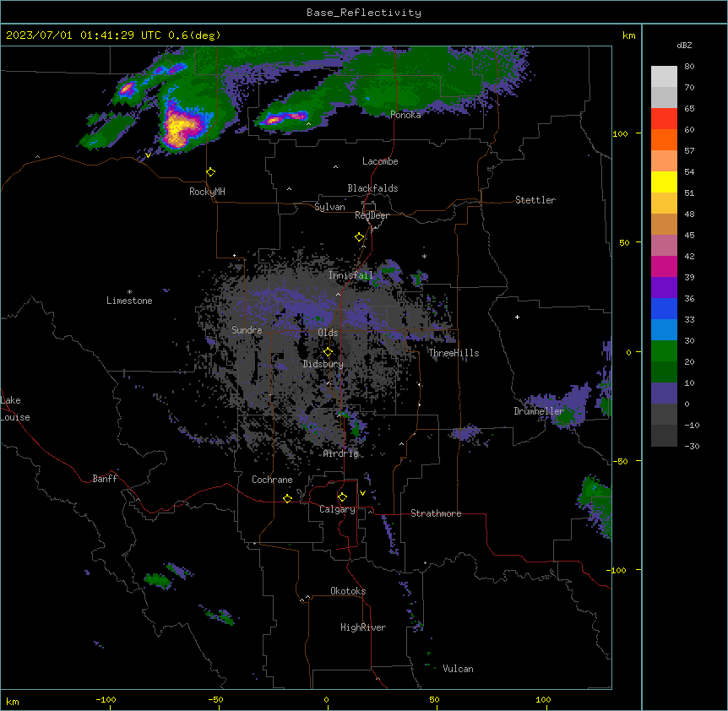The width and height of the screenshot is (728, 711).
Task: Click the Ponoka label on the map
Action: click(405, 115)
